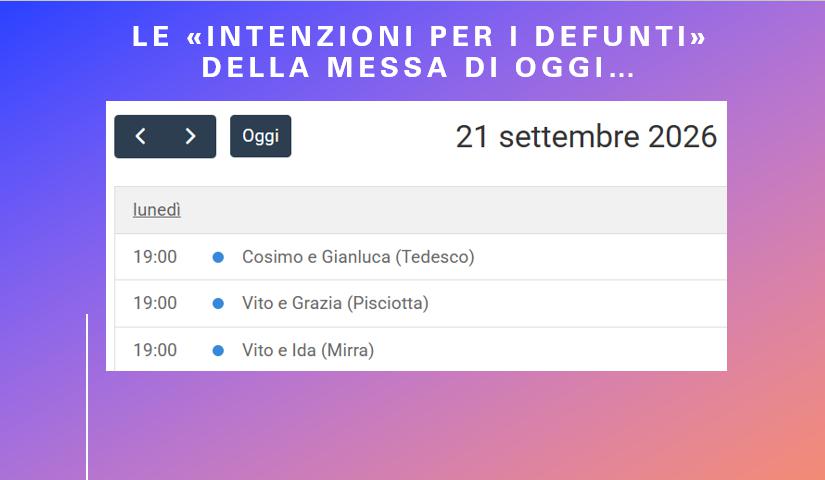Click the year 2026 in the date title

coord(682,137)
